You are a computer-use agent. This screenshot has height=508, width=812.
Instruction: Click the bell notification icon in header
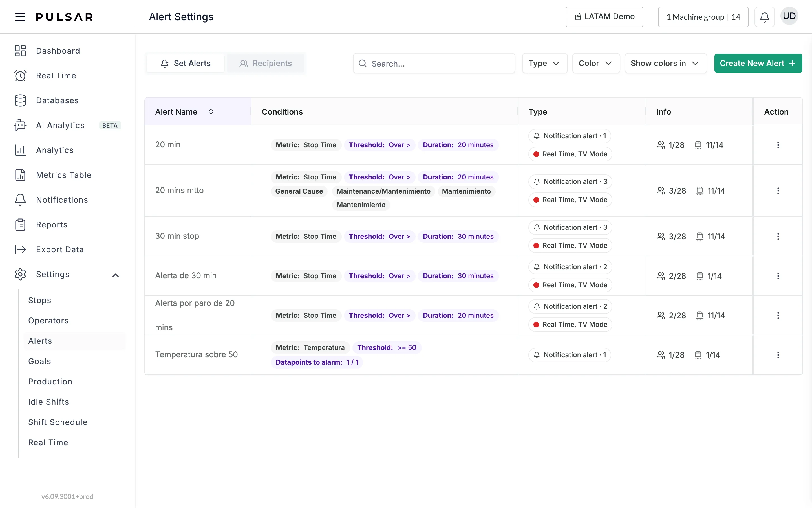pos(764,17)
